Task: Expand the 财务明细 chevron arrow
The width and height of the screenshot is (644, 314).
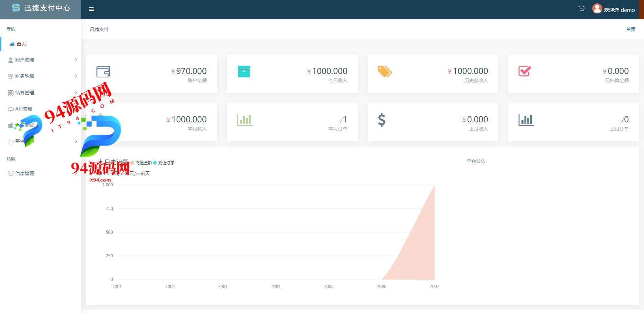Action: pyautogui.click(x=76, y=76)
